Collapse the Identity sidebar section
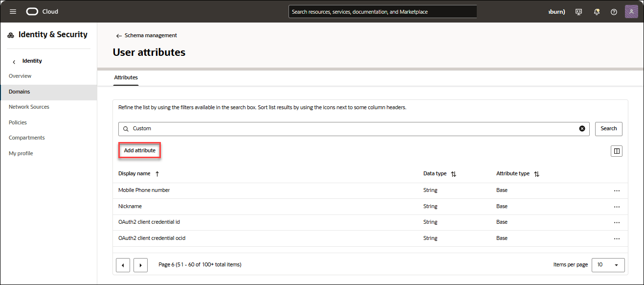This screenshot has height=285, width=644. 13,61
